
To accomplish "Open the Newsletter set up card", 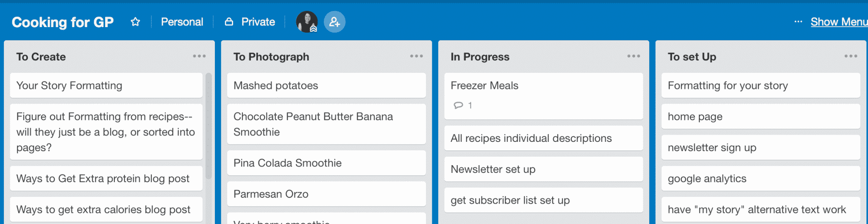I will click(543, 169).
